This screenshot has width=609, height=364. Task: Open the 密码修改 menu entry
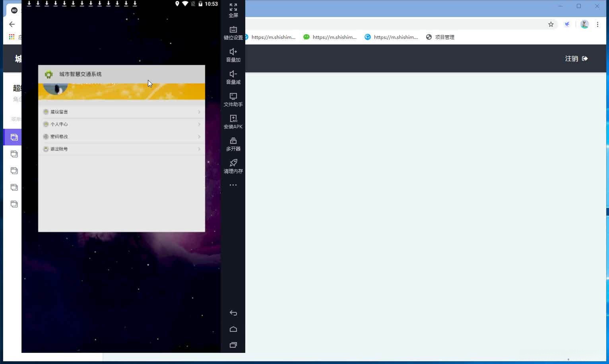(122, 137)
